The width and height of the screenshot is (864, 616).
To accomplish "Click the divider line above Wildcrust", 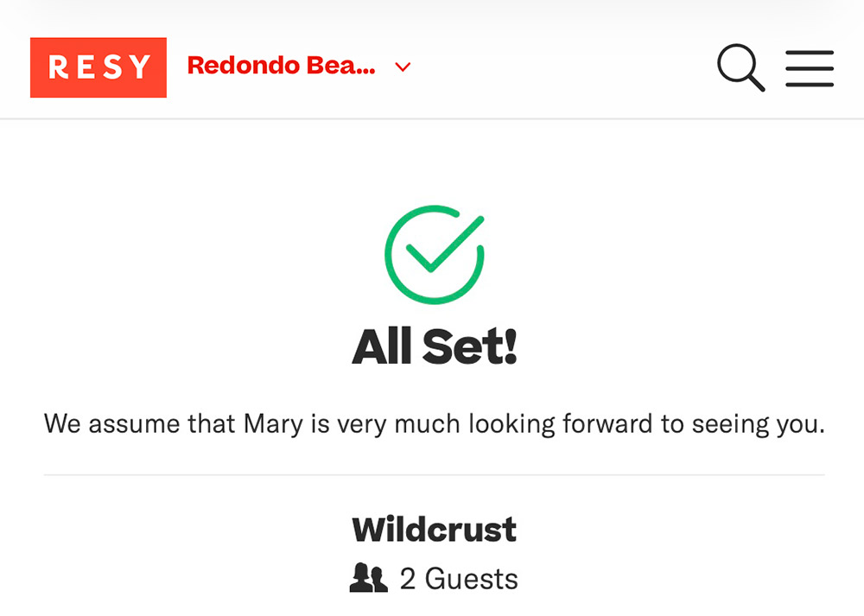I will coord(435,475).
